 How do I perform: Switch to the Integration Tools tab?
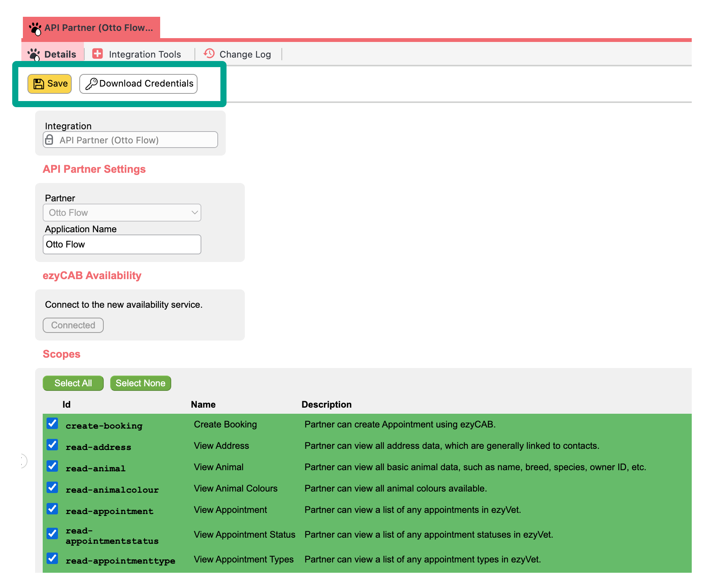(x=145, y=55)
